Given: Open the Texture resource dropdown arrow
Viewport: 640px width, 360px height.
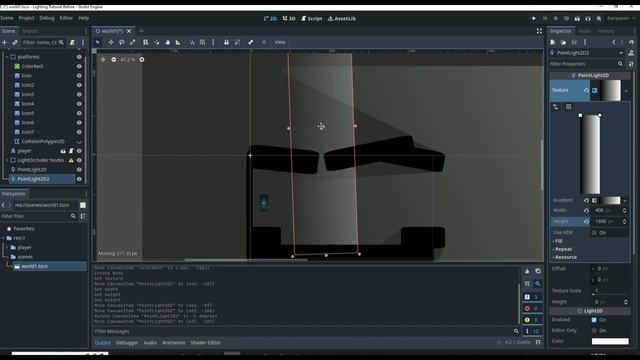Looking at the screenshot, I should click(x=626, y=91).
